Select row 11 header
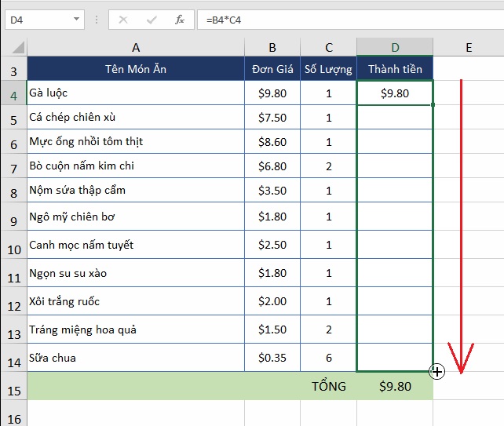This screenshot has height=426, width=504. 14,273
